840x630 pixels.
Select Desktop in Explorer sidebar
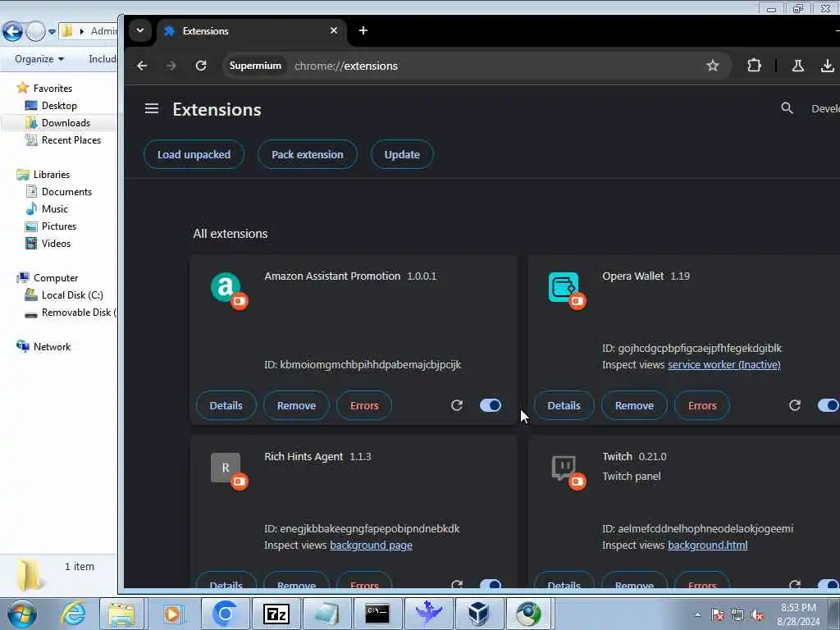[x=52, y=106]
